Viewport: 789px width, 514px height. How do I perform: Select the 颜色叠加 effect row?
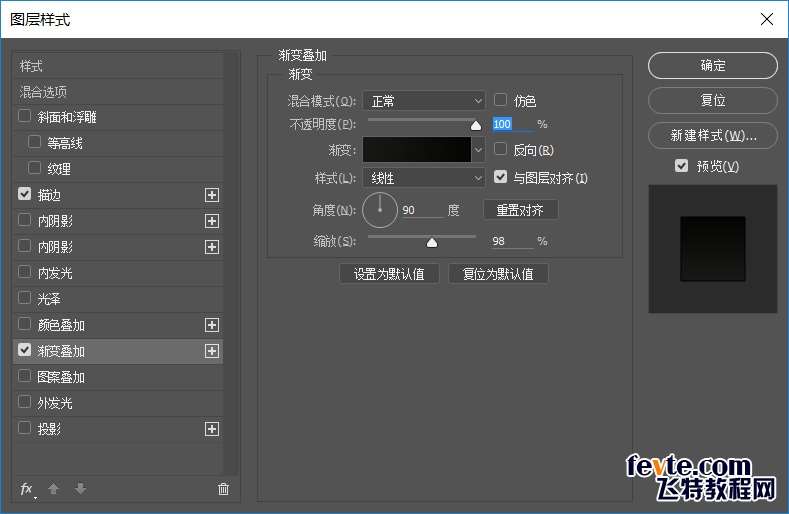click(x=118, y=325)
